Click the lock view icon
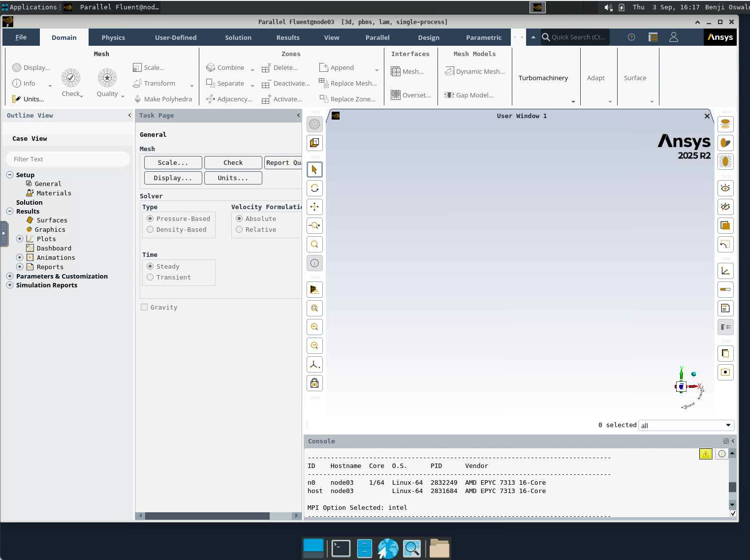This screenshot has height=560, width=750. point(314,383)
